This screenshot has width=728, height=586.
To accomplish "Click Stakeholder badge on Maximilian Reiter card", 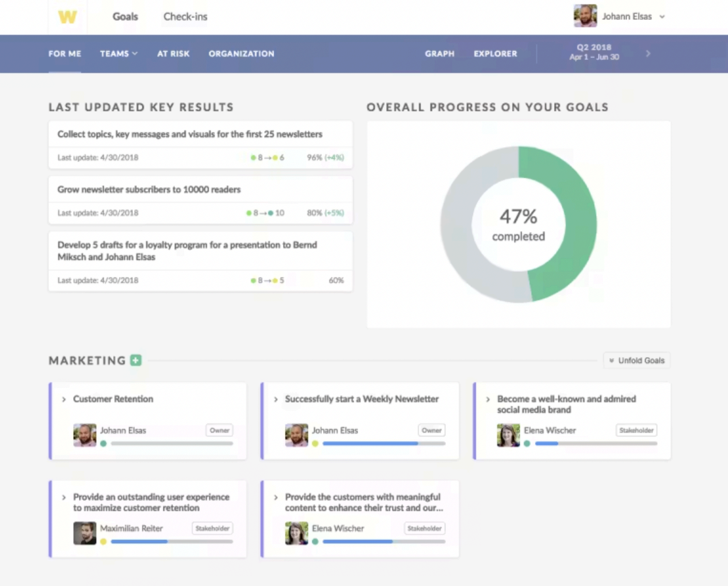I will pyautogui.click(x=212, y=529).
